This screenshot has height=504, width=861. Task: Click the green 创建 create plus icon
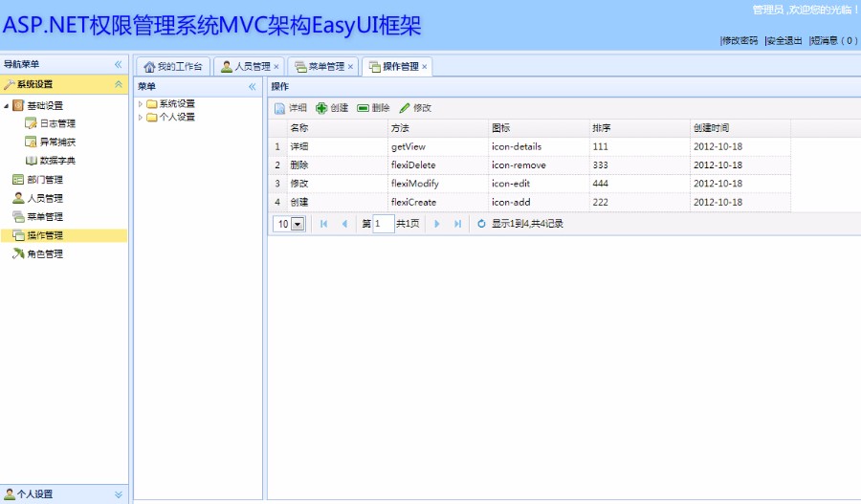(x=321, y=108)
